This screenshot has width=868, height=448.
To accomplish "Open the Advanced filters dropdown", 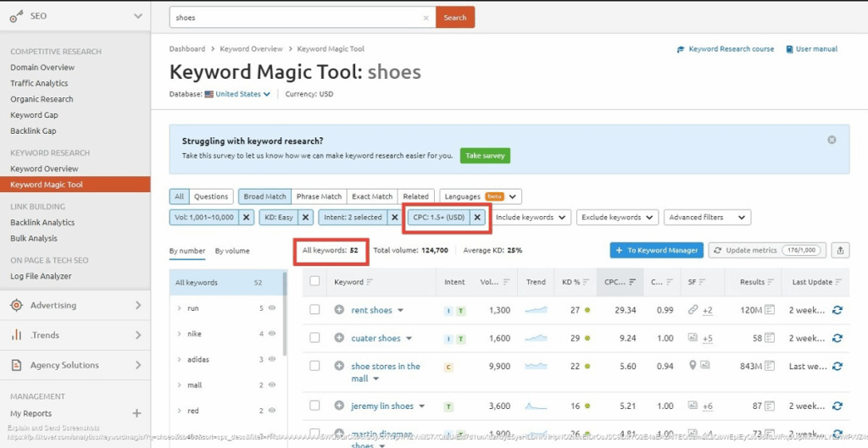I will [x=707, y=218].
